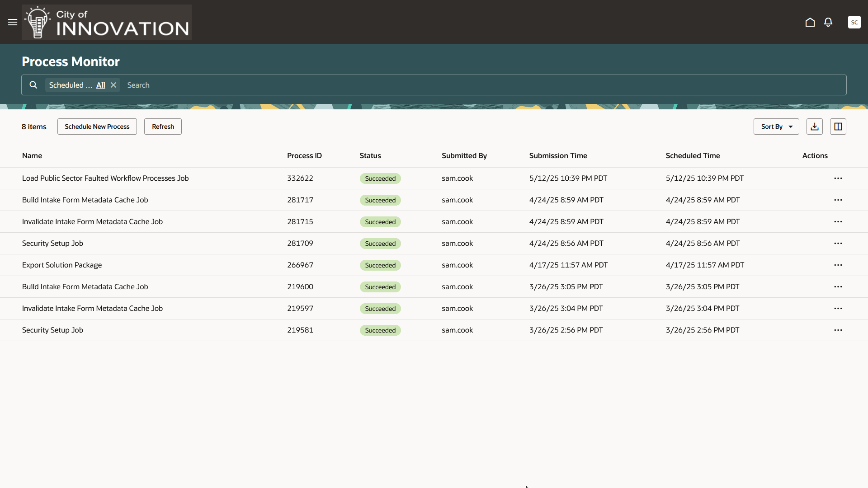Click the search magnifier icon

pos(33,85)
